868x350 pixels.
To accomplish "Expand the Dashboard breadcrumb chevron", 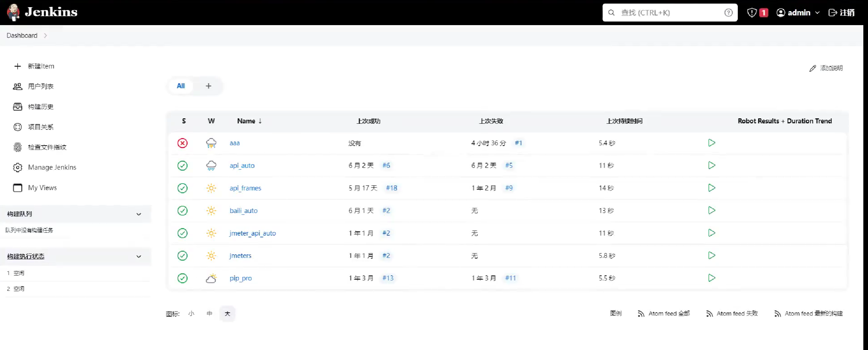I will coord(45,36).
